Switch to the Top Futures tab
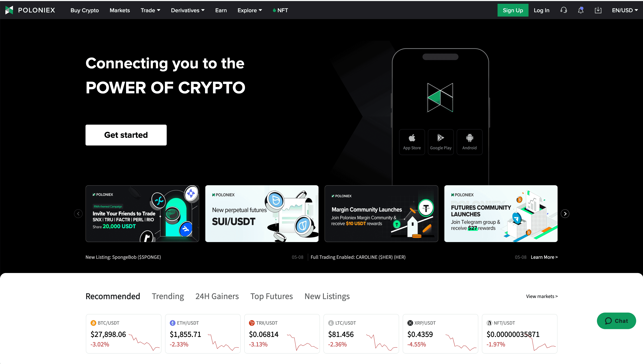The width and height of the screenshot is (643, 364). pyautogui.click(x=271, y=296)
